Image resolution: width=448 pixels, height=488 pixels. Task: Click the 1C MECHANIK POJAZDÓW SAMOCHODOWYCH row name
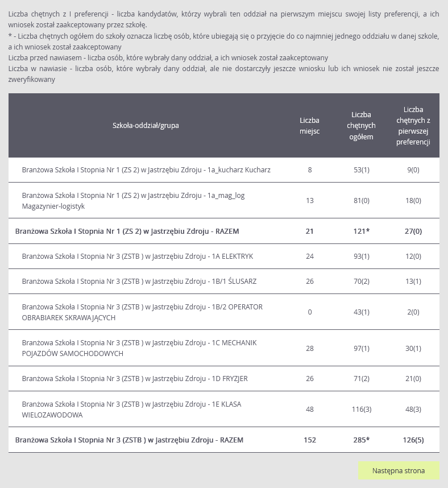click(139, 348)
